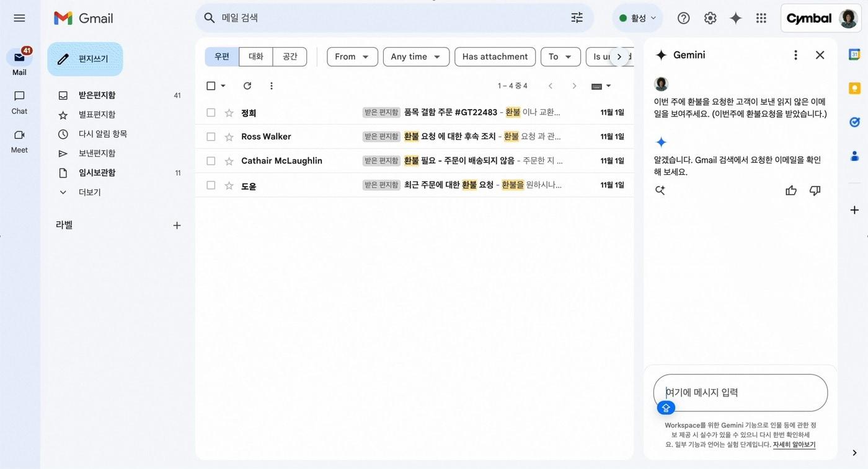Viewport: 868px width, 469px height.
Task: Click the search options filter icon
Action: (577, 18)
